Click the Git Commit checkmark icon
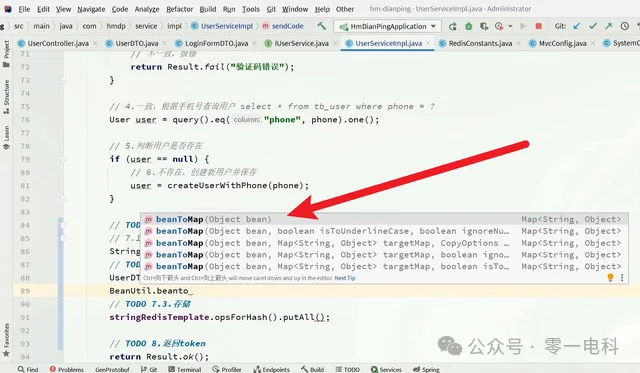640x373 pixels. pyautogui.click(x=593, y=26)
